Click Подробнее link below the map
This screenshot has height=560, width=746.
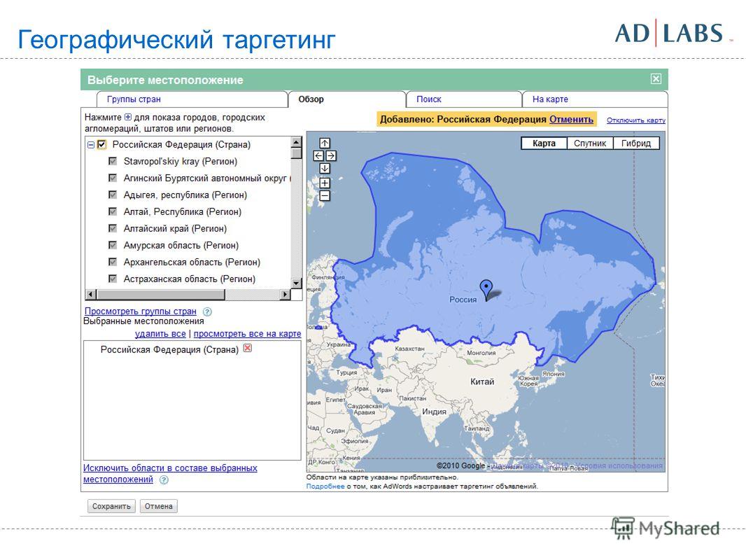325,486
